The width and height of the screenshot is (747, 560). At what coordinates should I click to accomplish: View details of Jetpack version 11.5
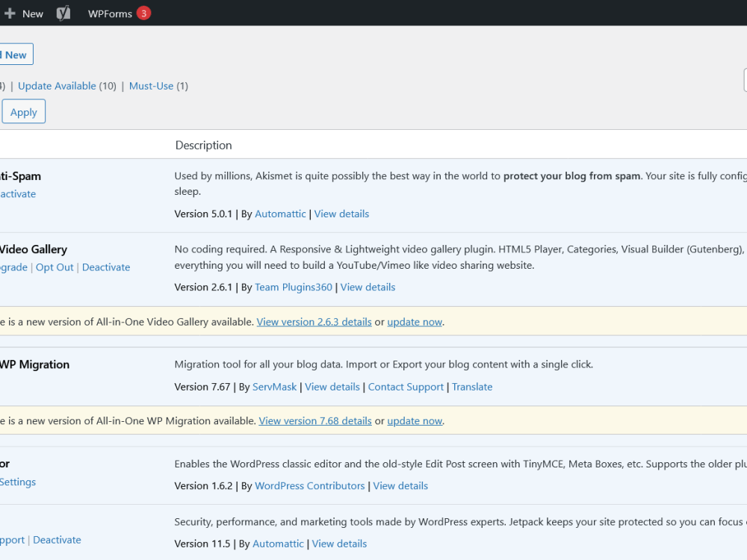pyautogui.click(x=339, y=544)
